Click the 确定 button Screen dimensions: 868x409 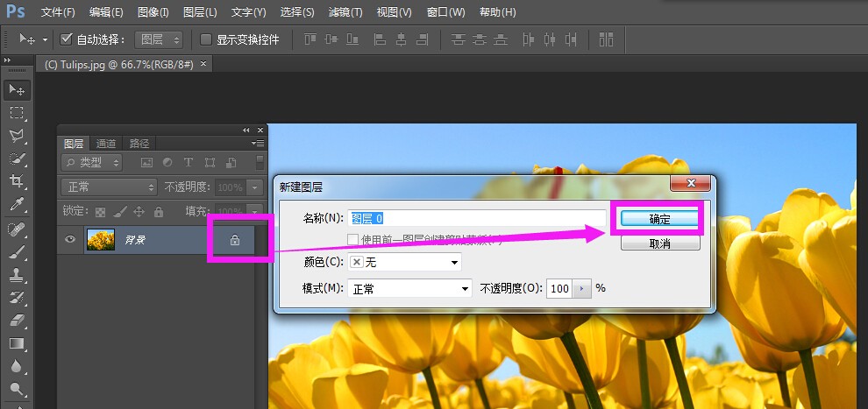tap(659, 219)
